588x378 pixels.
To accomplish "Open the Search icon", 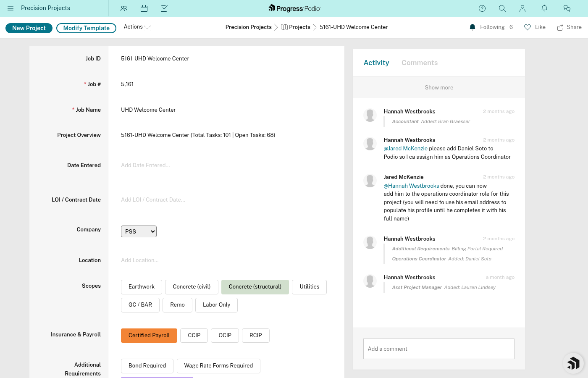I will point(502,8).
